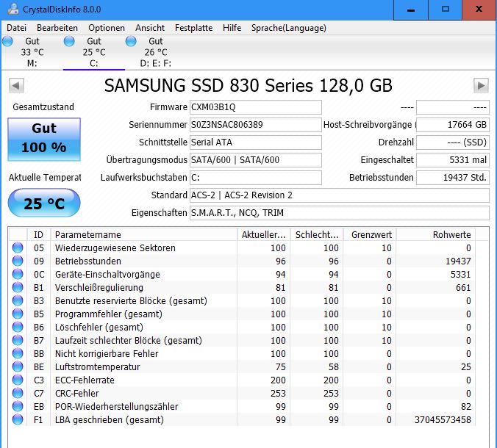Click the Grenzwert column header
The width and height of the screenshot is (497, 448).
pyautogui.click(x=370, y=234)
